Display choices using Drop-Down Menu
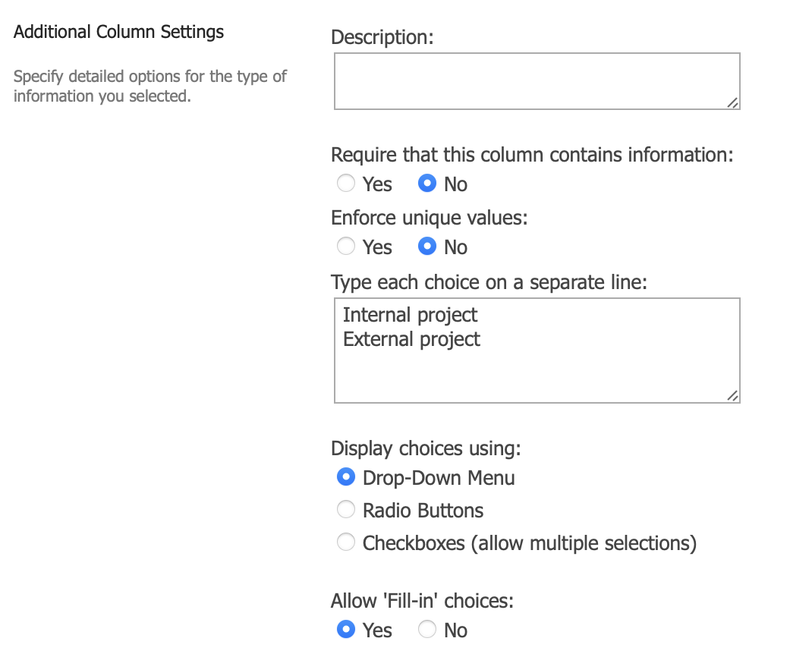The height and width of the screenshot is (654, 812). point(346,476)
